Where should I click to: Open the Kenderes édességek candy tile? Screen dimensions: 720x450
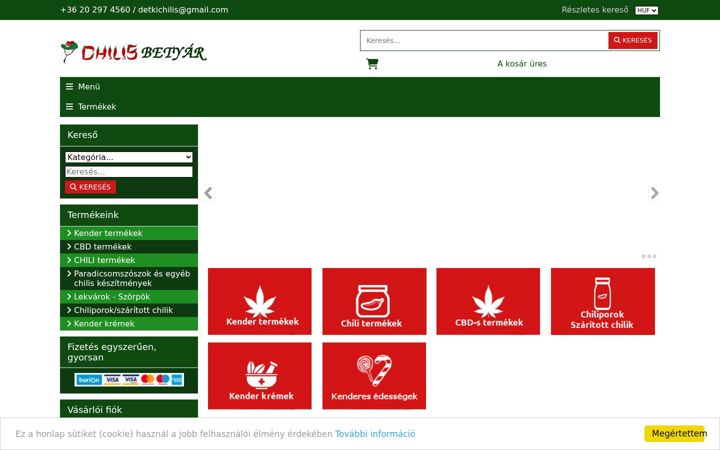[374, 376]
